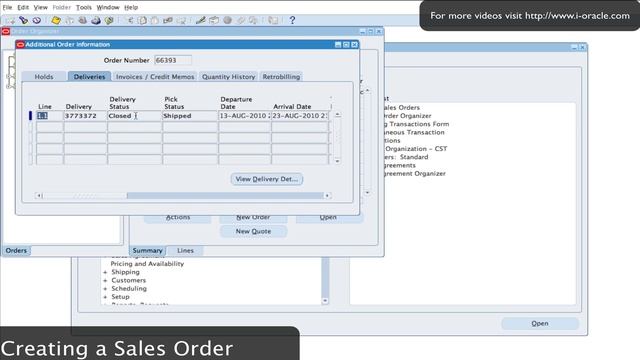Expand the Shipping node in Navigator
The height and width of the screenshot is (360, 640).
pos(105,272)
